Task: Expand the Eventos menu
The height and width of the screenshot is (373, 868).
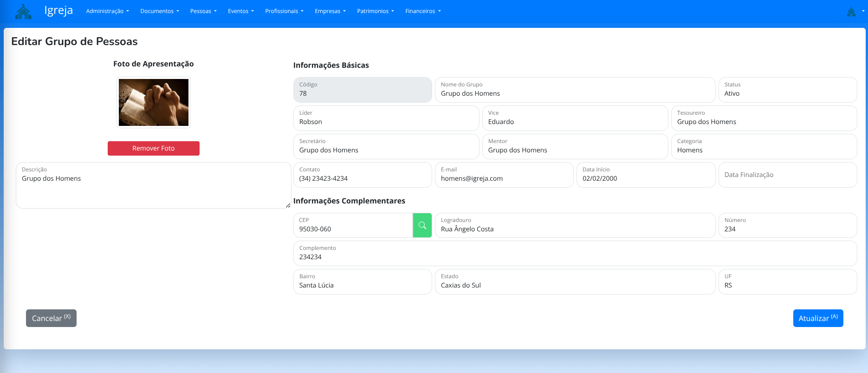Action: [x=240, y=11]
